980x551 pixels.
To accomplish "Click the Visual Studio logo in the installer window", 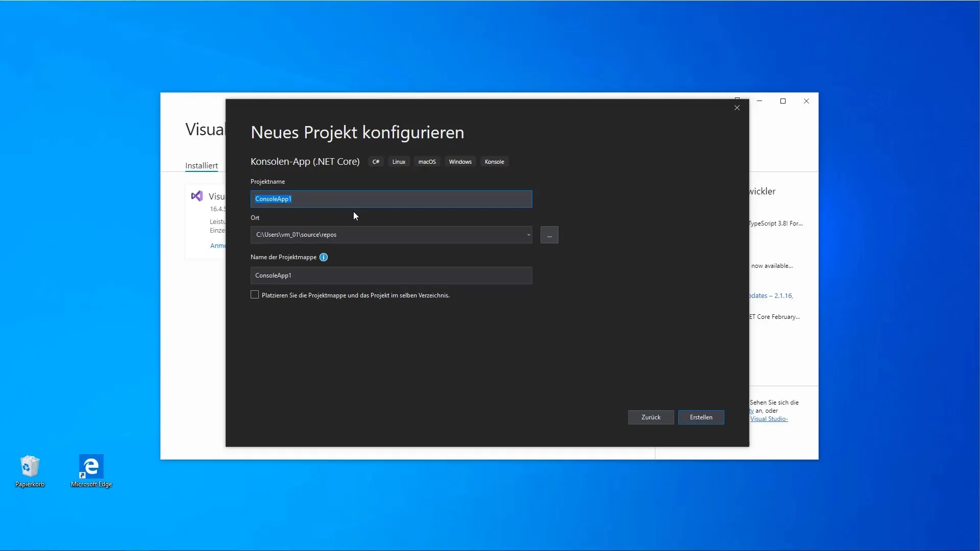I will pyautogui.click(x=197, y=196).
